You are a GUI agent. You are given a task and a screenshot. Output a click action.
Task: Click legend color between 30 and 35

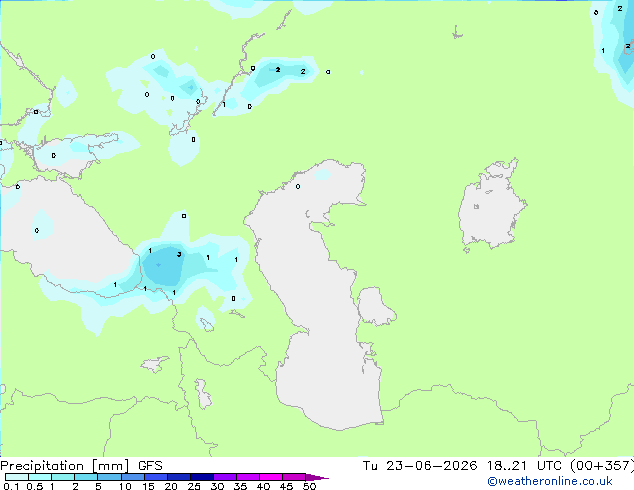click(224, 477)
